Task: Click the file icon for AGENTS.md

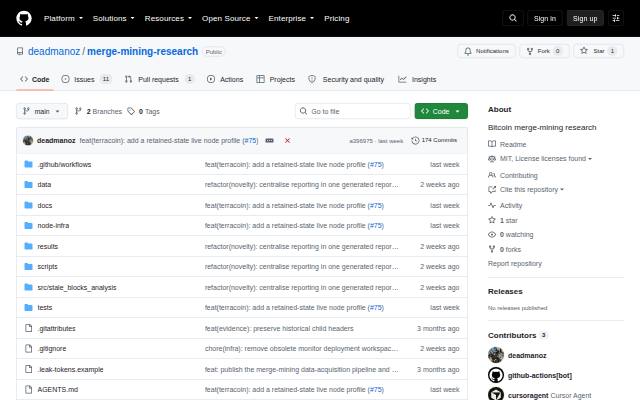Action: 28,389
